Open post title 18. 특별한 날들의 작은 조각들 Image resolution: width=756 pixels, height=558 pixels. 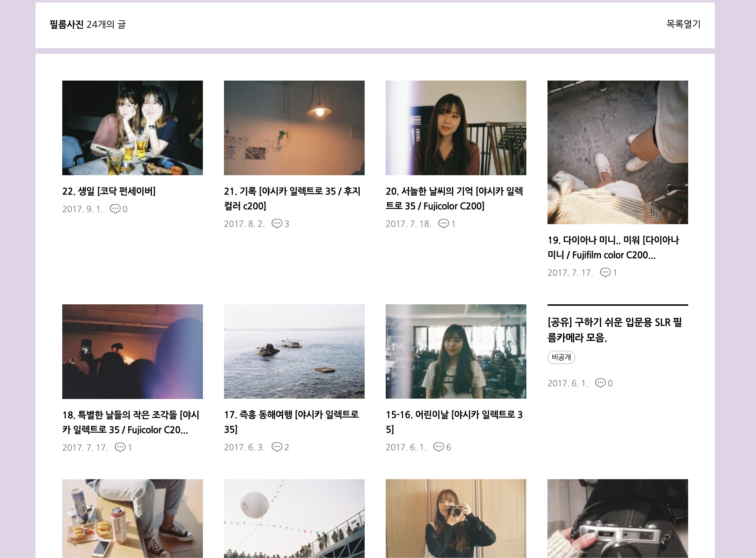[131, 422]
